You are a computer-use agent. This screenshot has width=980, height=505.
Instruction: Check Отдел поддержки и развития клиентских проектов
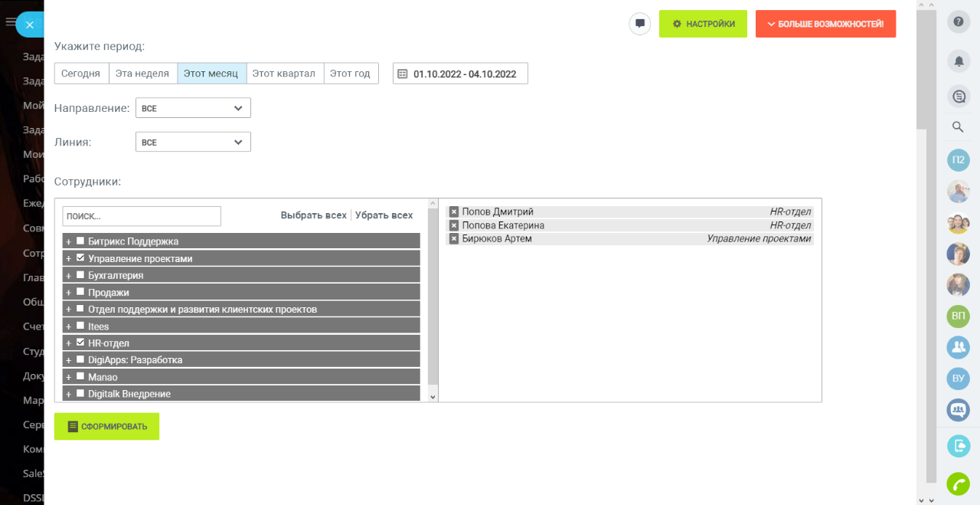click(80, 309)
